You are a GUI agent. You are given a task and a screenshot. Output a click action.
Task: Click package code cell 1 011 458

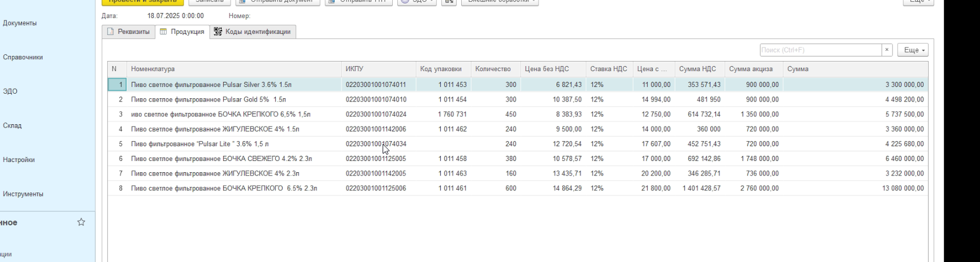click(x=444, y=159)
